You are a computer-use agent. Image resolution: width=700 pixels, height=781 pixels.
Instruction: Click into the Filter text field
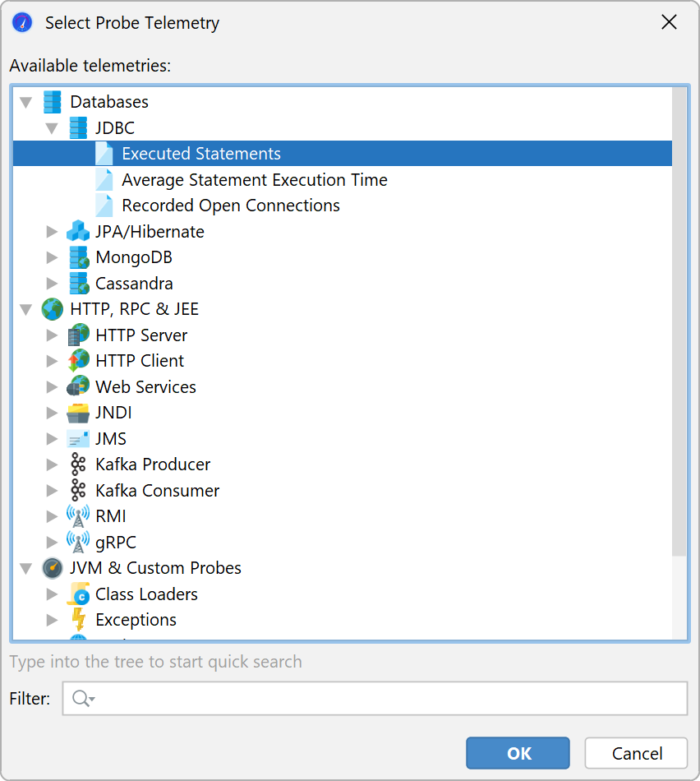coord(386,699)
